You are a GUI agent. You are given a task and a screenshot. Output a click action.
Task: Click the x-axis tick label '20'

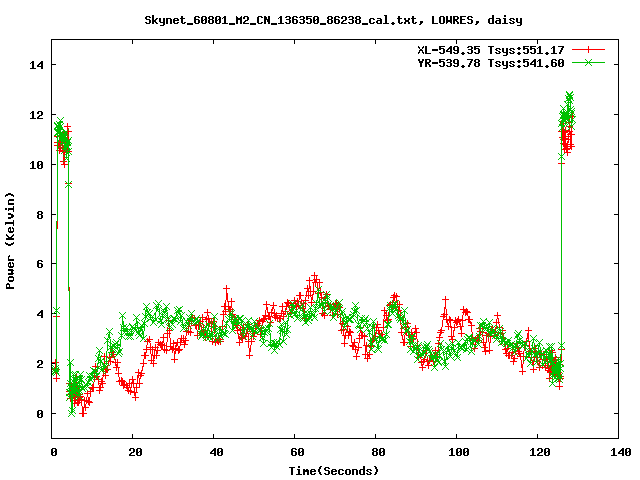point(135,452)
